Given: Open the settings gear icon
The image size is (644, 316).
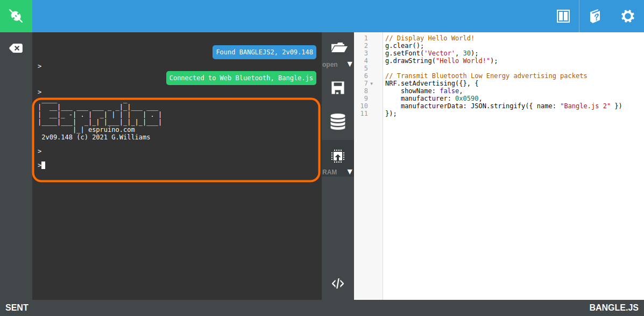Looking at the screenshot, I should pyautogui.click(x=627, y=17).
